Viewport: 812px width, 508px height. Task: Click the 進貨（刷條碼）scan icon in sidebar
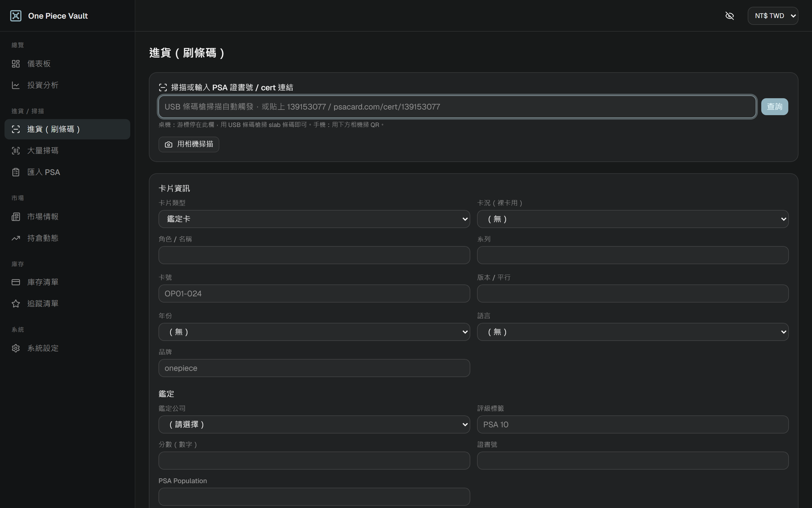pos(16,129)
